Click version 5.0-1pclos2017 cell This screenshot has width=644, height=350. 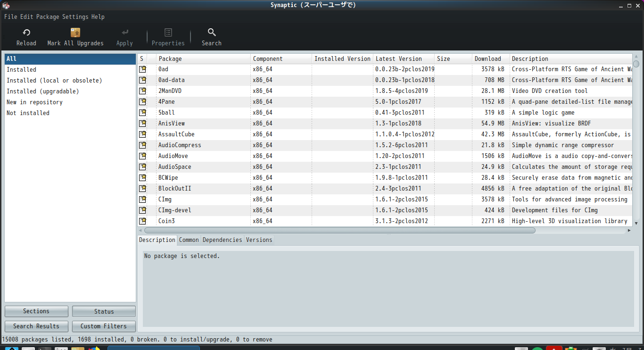[x=398, y=101]
